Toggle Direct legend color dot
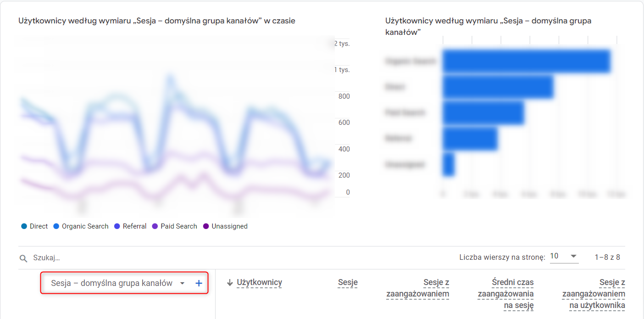The height and width of the screenshot is (319, 644). coord(24,226)
